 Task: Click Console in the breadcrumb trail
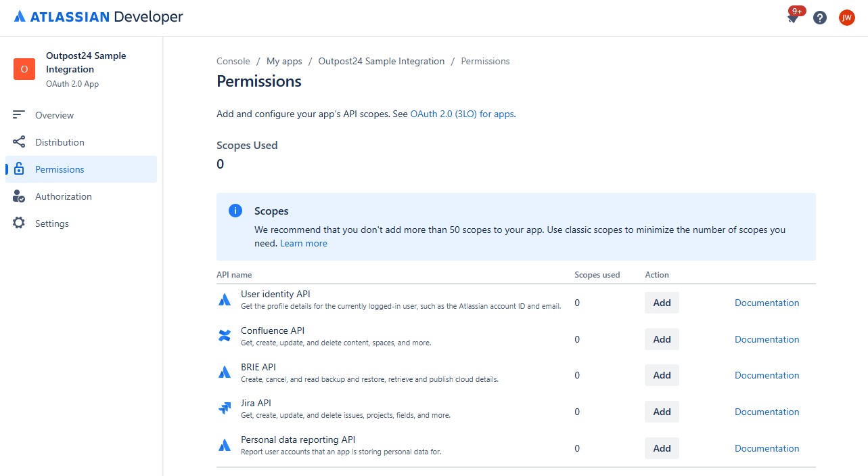233,60
